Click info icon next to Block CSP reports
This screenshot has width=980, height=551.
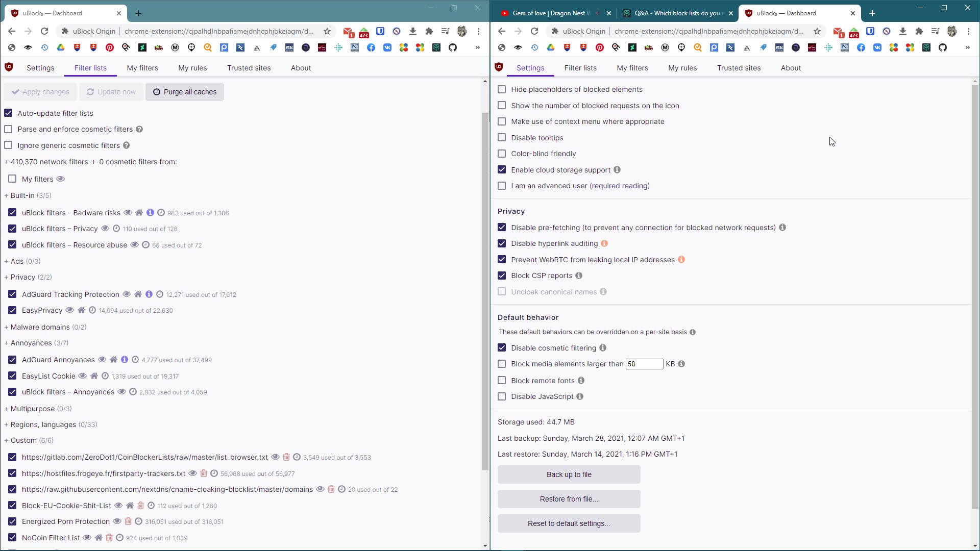[579, 275]
